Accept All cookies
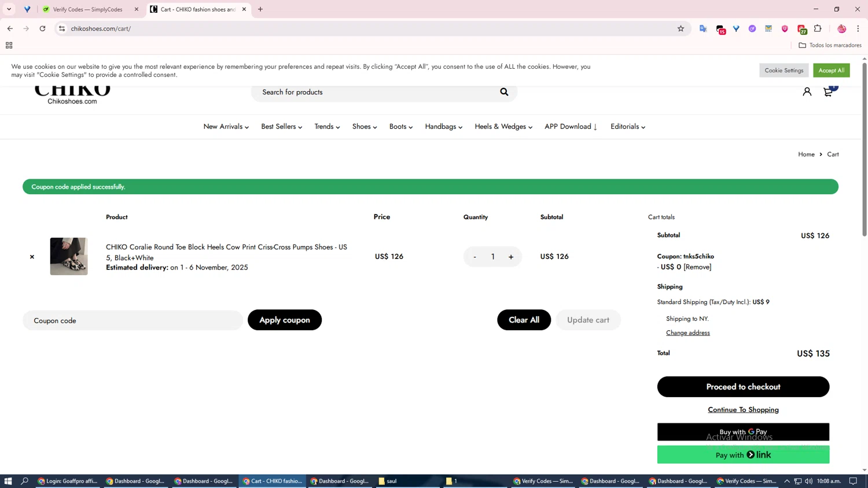This screenshot has height=488, width=868. tap(831, 71)
